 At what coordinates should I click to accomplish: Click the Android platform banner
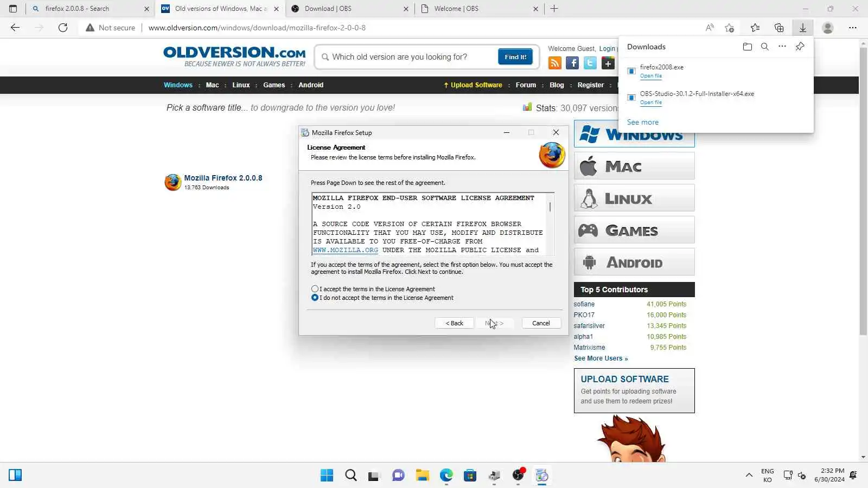pos(634,262)
